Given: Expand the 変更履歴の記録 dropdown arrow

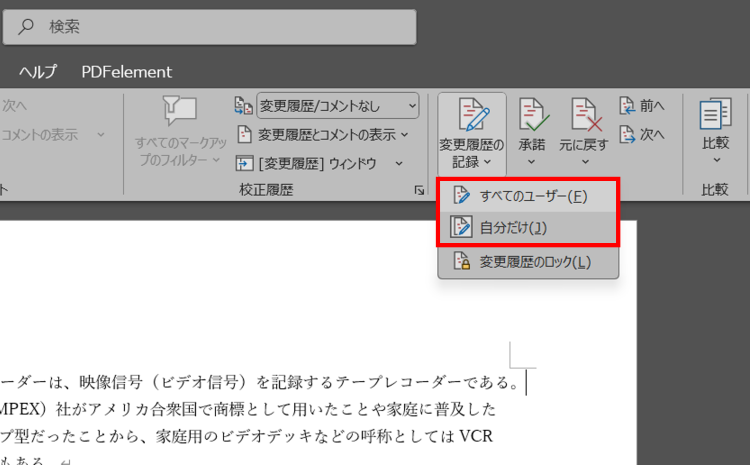Looking at the screenshot, I should 487,162.
